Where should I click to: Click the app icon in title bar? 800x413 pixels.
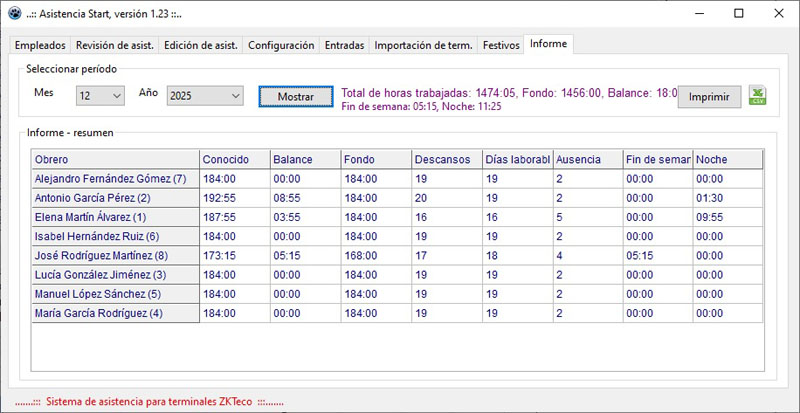[15, 14]
